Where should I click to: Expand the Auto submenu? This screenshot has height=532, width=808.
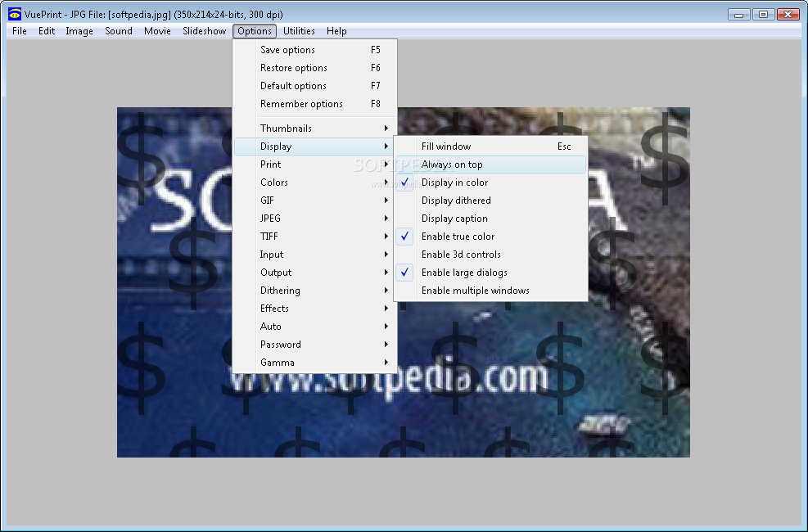315,327
